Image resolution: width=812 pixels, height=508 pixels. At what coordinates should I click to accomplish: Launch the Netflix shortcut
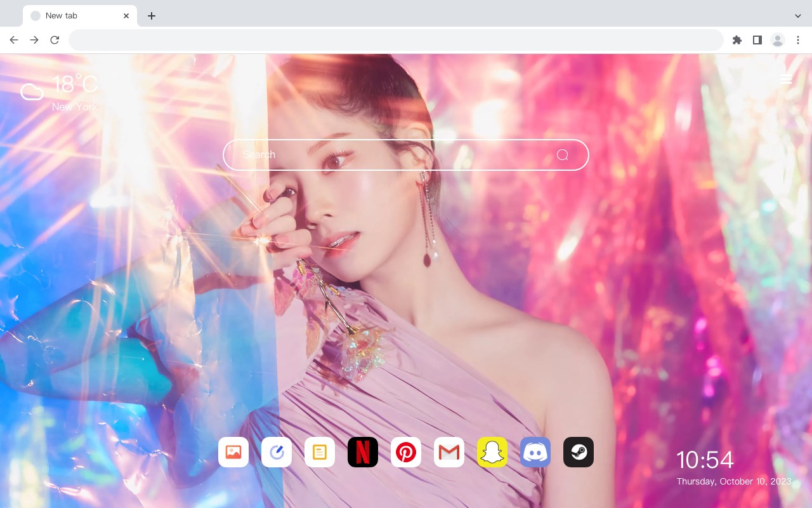click(x=363, y=452)
